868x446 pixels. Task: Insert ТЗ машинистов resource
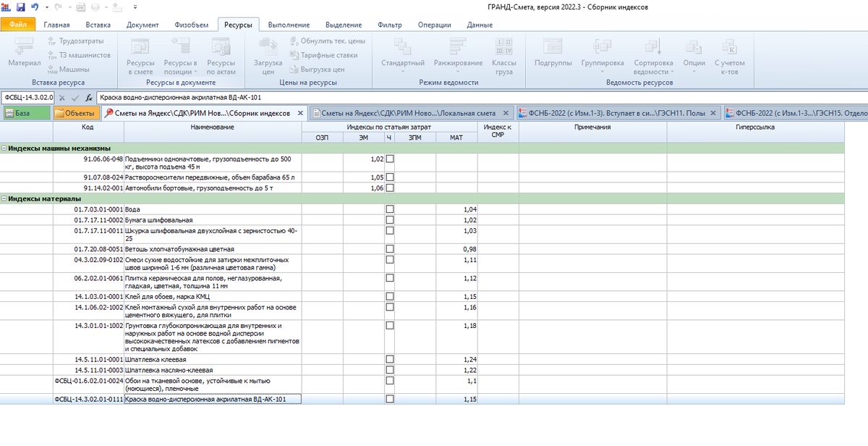[79, 55]
